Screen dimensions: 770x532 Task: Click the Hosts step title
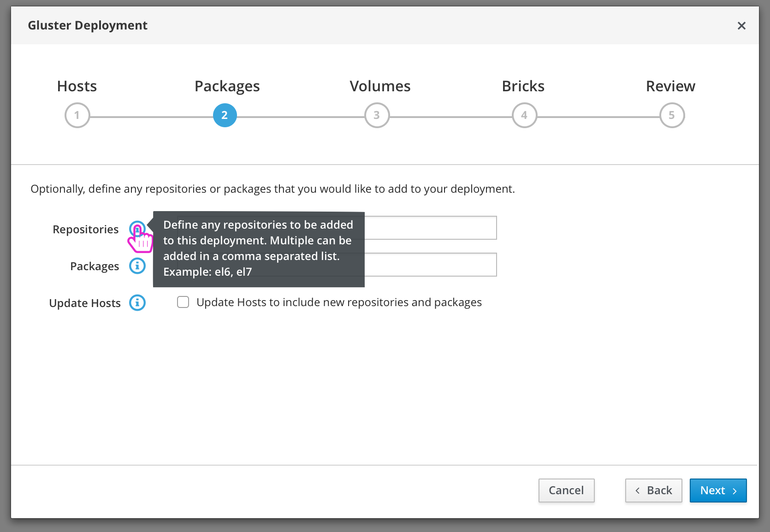77,86
